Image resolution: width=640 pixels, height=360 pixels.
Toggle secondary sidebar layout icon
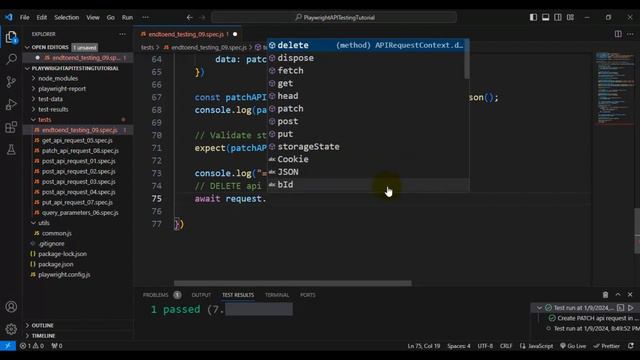(x=558, y=17)
